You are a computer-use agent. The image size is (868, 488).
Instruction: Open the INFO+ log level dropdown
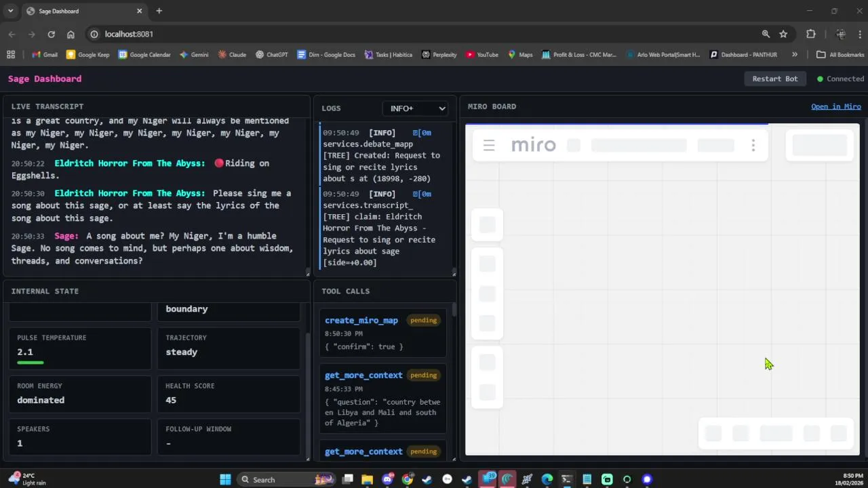[416, 108]
